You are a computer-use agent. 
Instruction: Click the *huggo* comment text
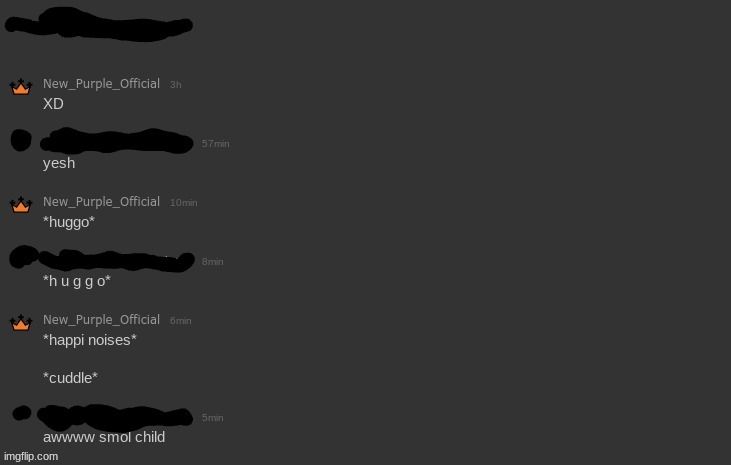69,222
